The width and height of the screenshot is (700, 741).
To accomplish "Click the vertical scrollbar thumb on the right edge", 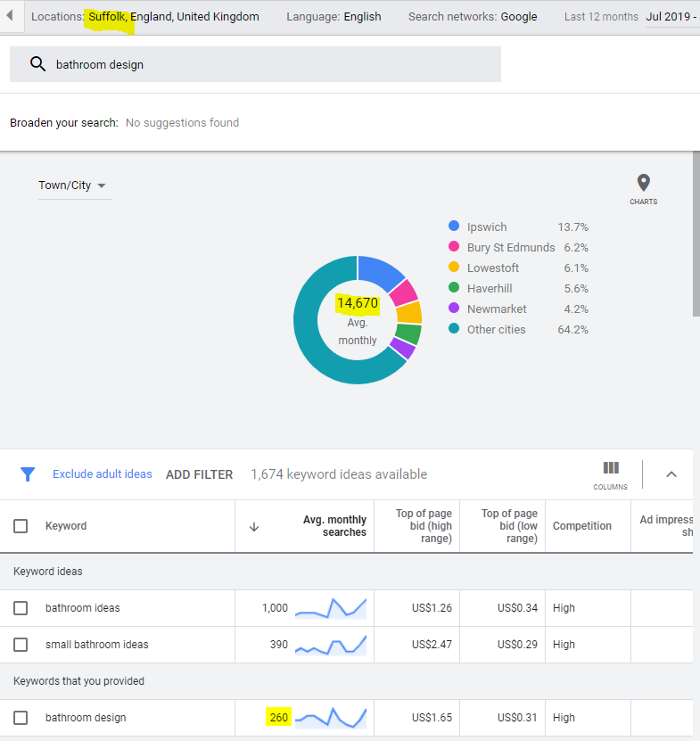I will coord(696,234).
